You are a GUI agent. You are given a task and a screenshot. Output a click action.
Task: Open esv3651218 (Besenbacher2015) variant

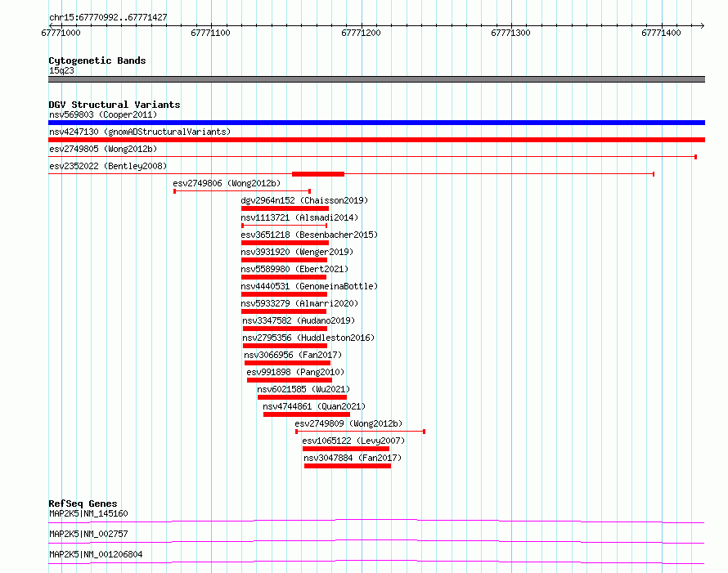coord(309,235)
